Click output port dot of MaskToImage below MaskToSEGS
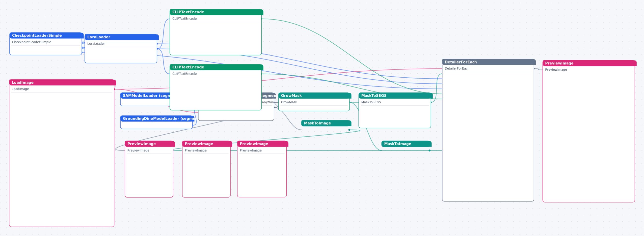Image resolution: width=644 pixels, height=236 pixels. (x=429, y=150)
